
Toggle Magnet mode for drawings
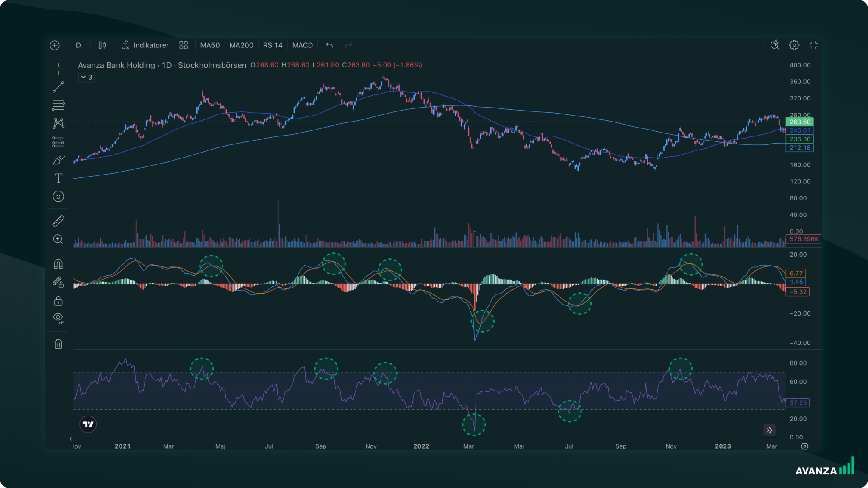[x=59, y=264]
